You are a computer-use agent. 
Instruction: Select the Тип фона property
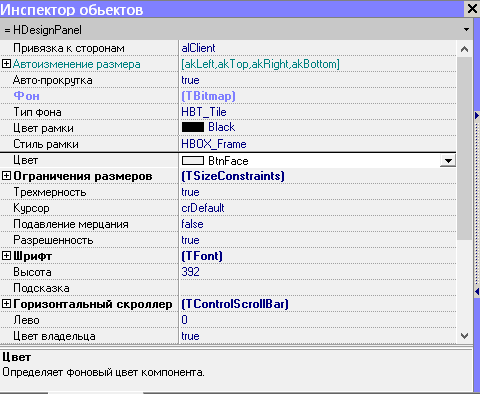click(x=37, y=112)
